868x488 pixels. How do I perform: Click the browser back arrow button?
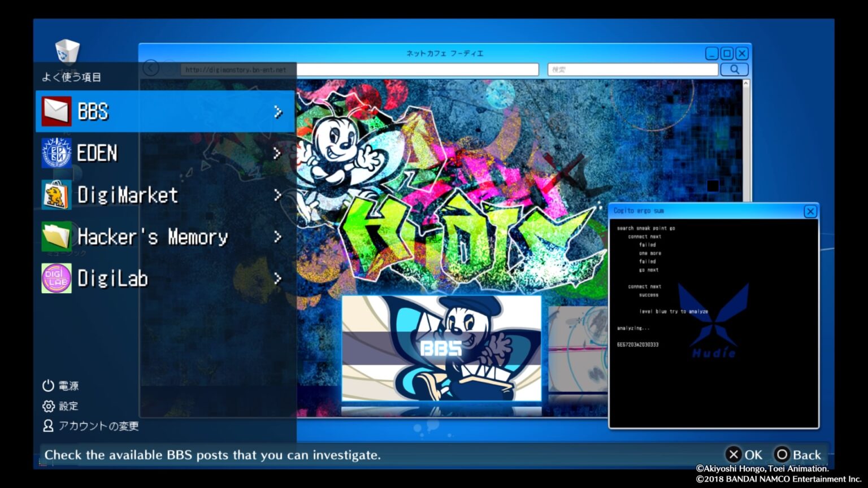click(x=150, y=68)
